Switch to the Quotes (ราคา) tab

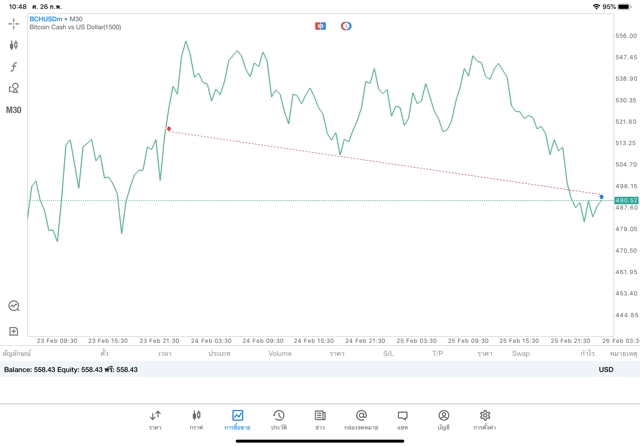coord(155,419)
